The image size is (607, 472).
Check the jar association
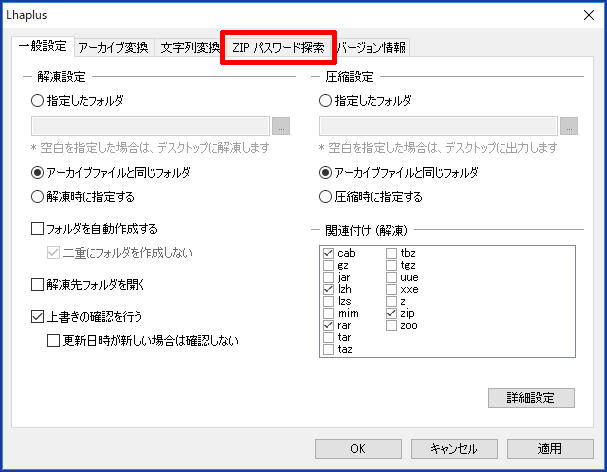(328, 277)
